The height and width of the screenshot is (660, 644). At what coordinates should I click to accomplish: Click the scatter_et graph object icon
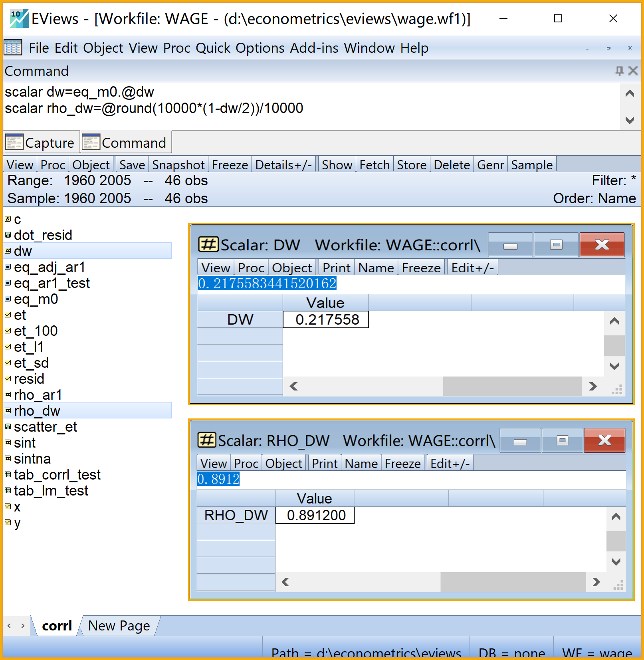click(8, 426)
